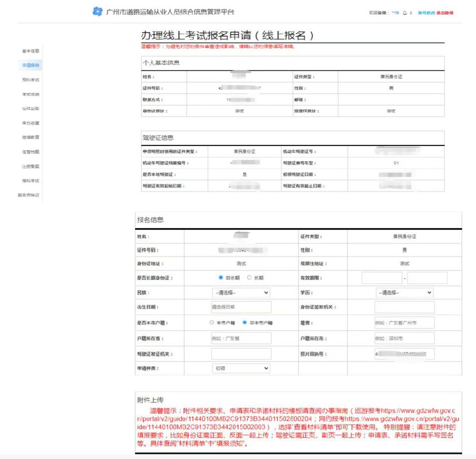Open the 申请种类 dropdown showing 初领
476x459 pixels.
coord(241,368)
